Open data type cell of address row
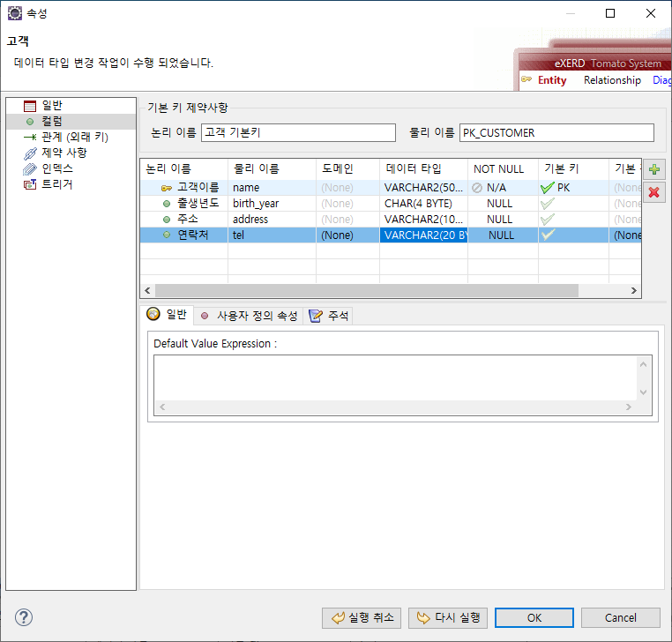 pos(423,220)
